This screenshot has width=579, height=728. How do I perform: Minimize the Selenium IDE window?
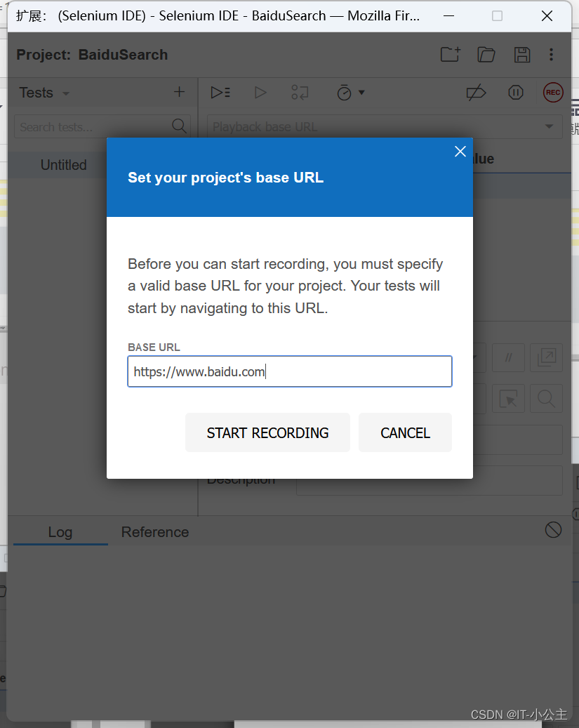tap(448, 16)
